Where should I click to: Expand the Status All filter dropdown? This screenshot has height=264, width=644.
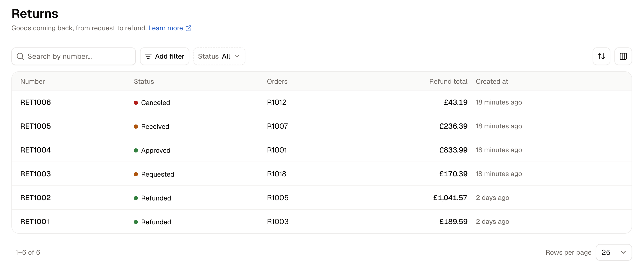pyautogui.click(x=219, y=56)
